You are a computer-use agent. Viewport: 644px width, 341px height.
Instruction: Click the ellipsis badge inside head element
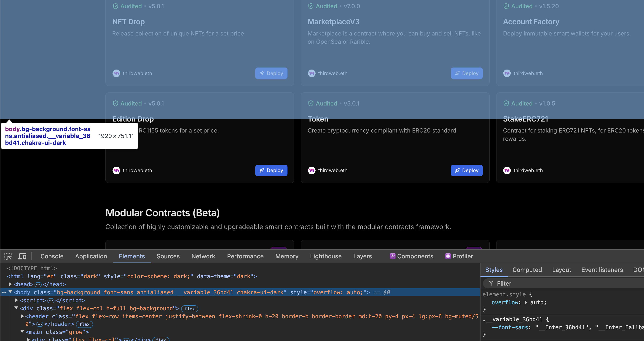point(38,284)
